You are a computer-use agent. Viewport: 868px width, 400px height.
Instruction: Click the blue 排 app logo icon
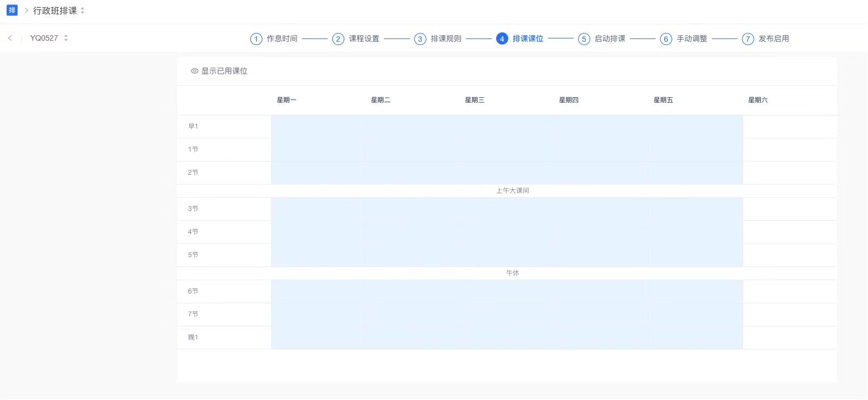point(12,10)
